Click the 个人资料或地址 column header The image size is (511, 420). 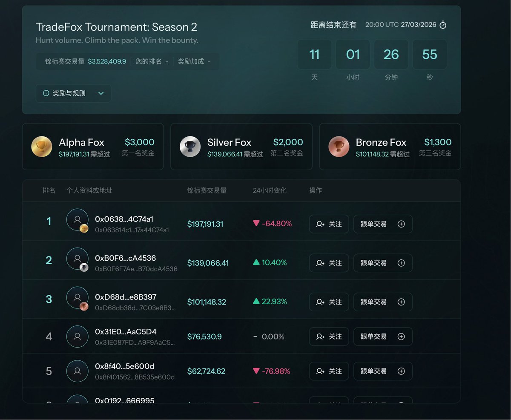[89, 190]
